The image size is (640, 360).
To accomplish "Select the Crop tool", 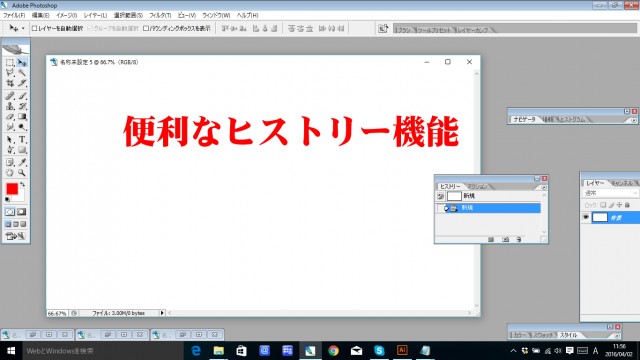I will (x=10, y=83).
